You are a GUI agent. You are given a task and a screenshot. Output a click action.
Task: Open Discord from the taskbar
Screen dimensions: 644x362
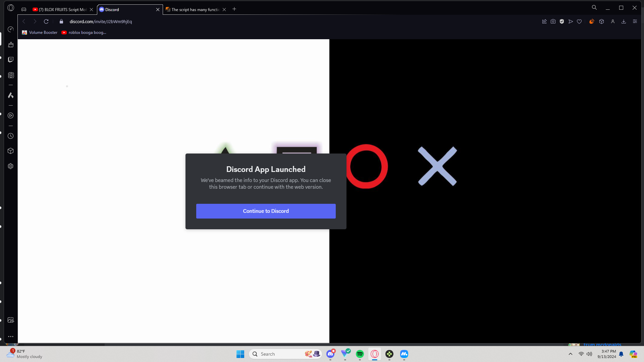tap(330, 354)
